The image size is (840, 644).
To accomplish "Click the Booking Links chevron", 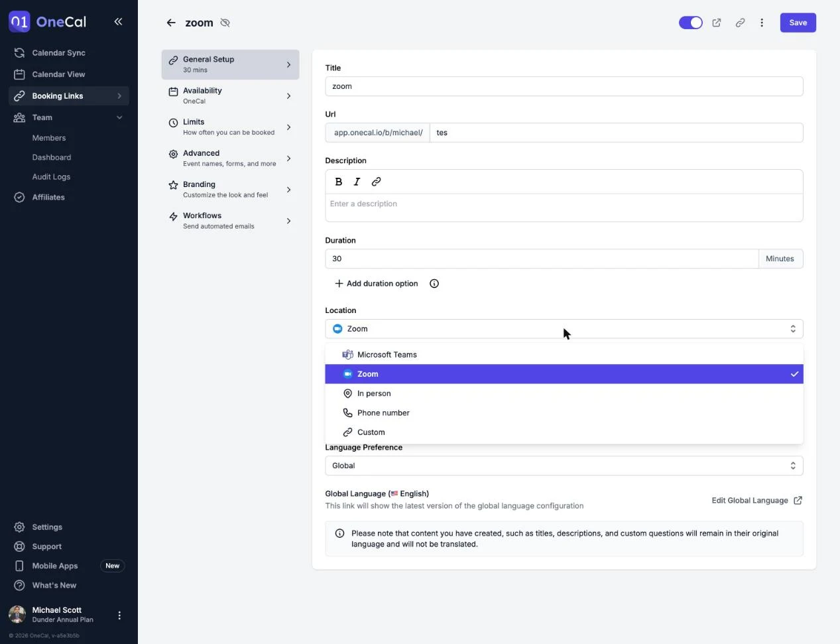I will pyautogui.click(x=119, y=96).
